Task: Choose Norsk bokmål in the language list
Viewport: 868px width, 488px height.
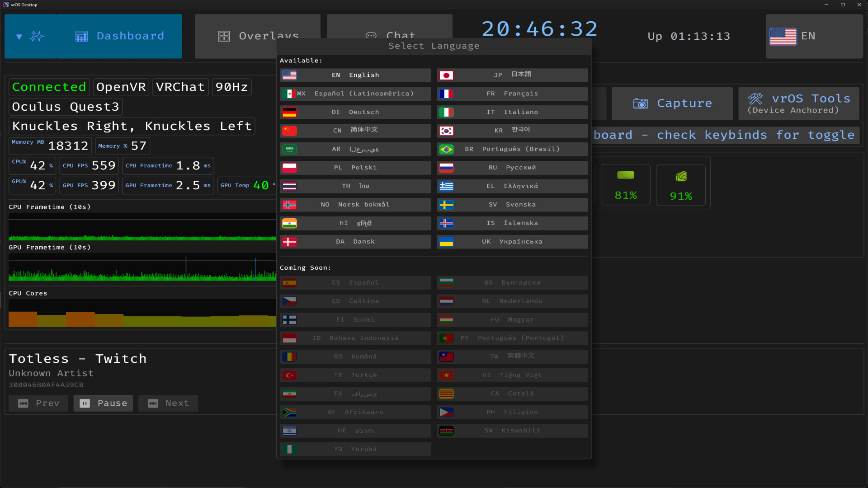Action: click(x=355, y=205)
